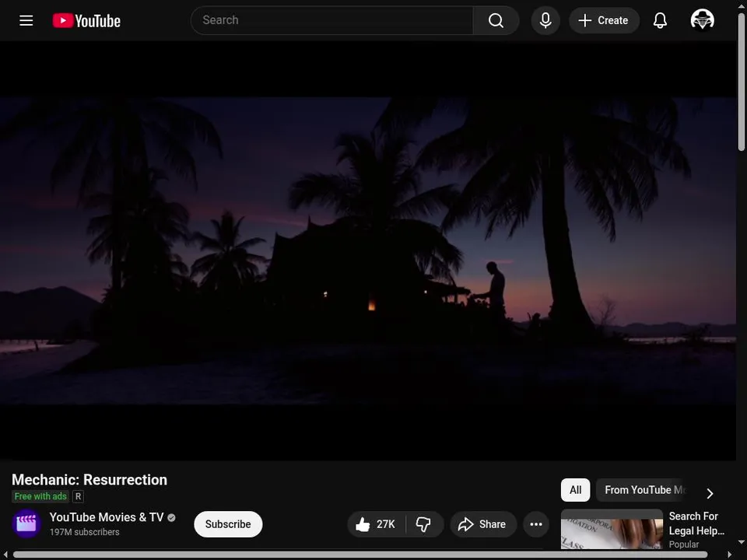Screen dimensions: 747x560
Task: Open notifications bell
Action: [660, 20]
